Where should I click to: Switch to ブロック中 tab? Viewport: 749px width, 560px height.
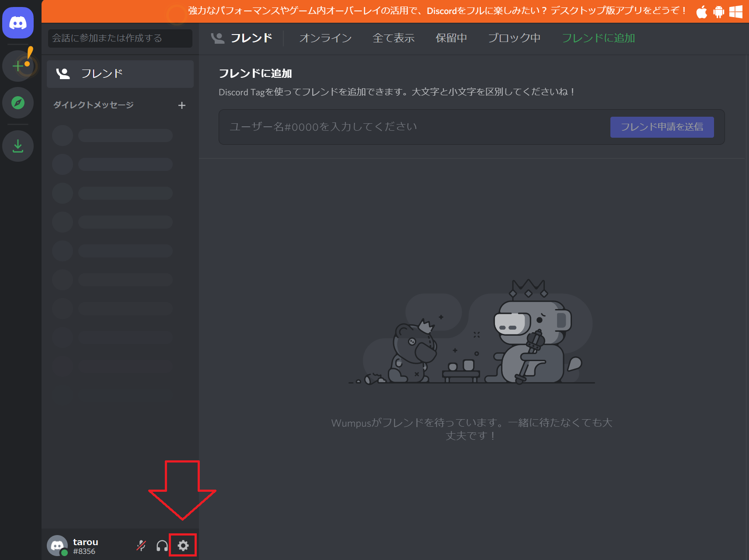[514, 38]
